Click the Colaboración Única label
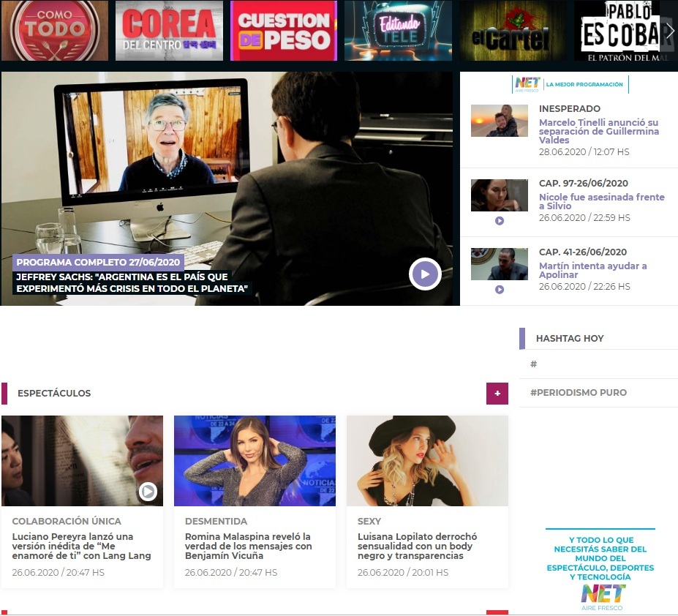 point(67,522)
